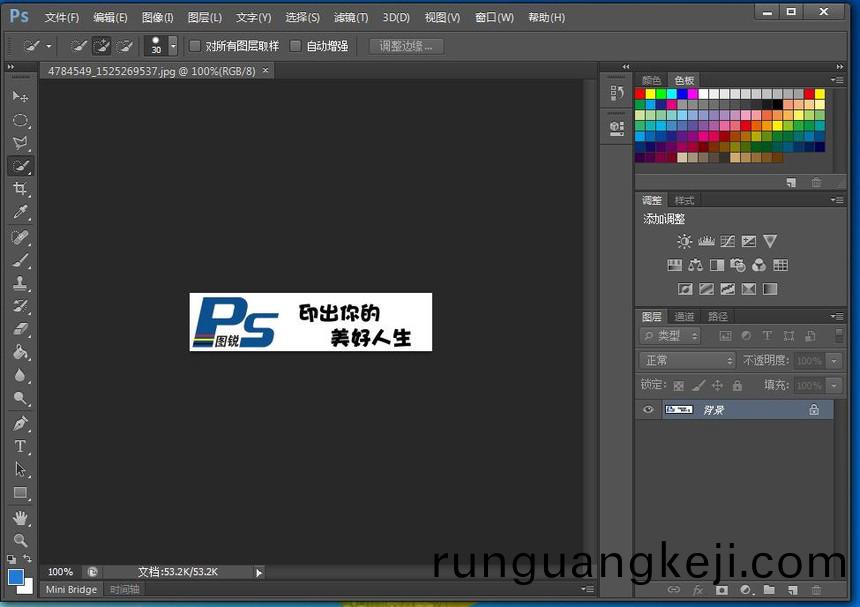Hide the 背景 layer with eye icon
Screen dimensions: 860x607
tap(648, 410)
